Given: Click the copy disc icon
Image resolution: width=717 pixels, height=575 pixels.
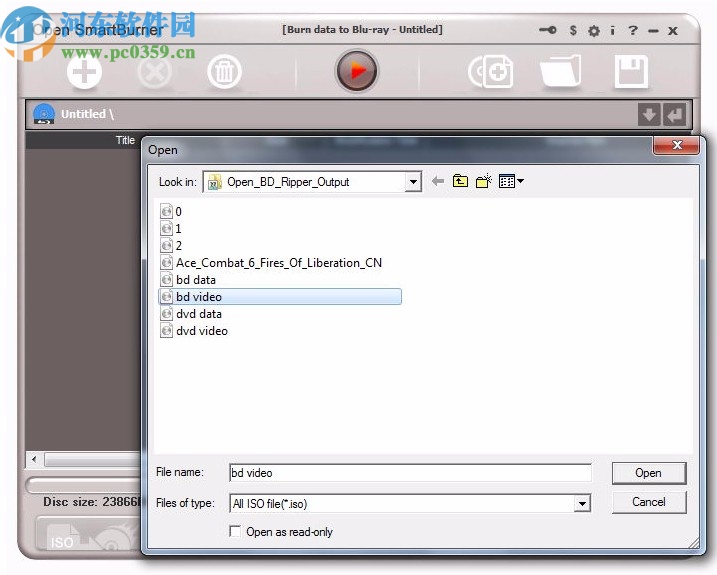Looking at the screenshot, I should [491, 71].
